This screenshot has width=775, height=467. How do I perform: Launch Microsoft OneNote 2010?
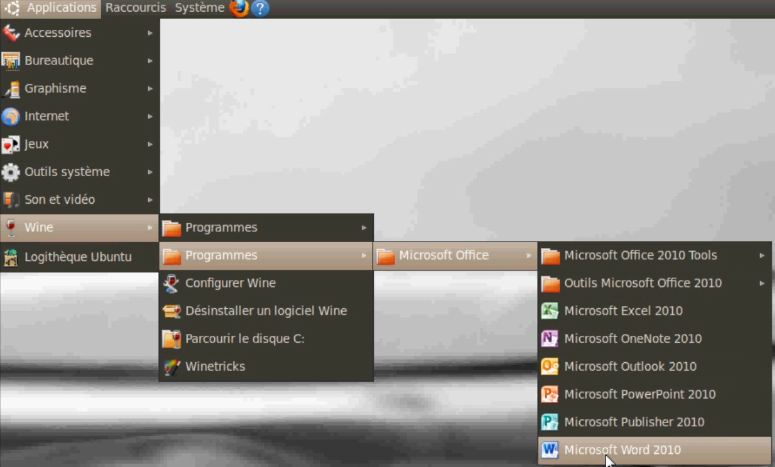654,339
